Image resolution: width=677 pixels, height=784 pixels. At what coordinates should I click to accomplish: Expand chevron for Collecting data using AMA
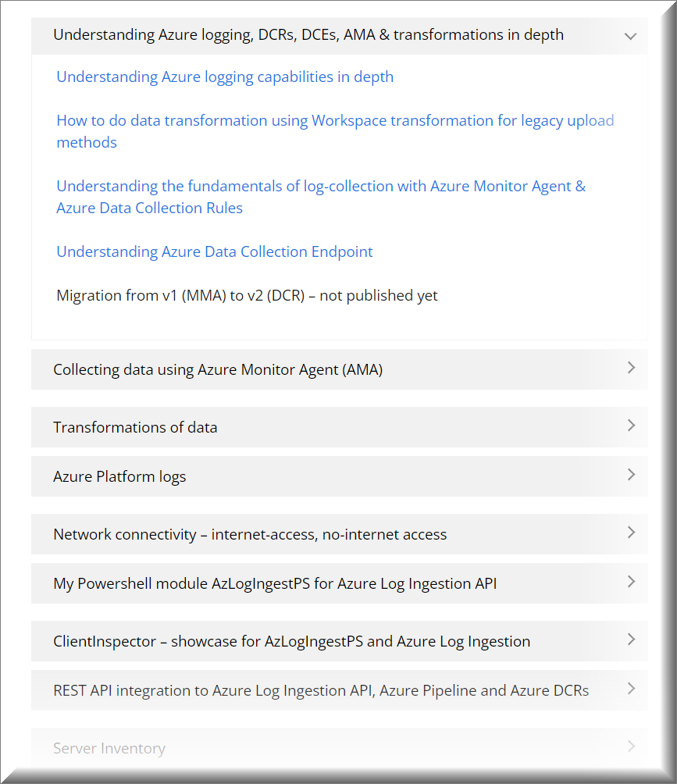[631, 368]
